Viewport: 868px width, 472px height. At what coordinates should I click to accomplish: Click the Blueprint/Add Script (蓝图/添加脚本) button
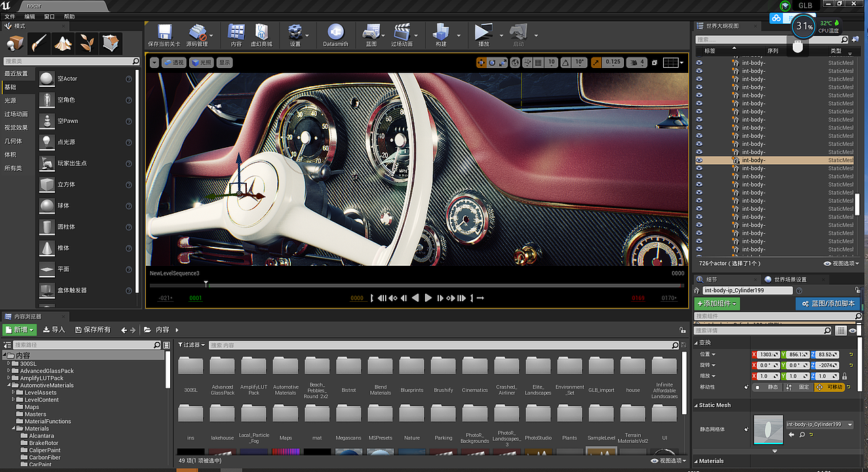tap(827, 304)
